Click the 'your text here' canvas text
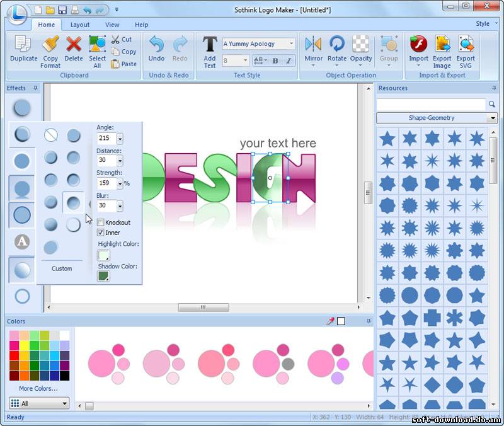This screenshot has width=504, height=426. coord(278,143)
